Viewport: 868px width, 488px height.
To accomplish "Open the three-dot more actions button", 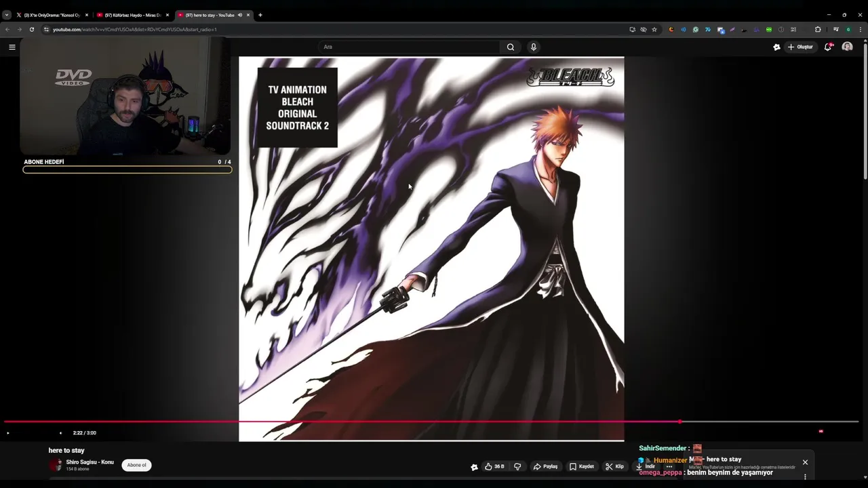I will click(x=669, y=466).
